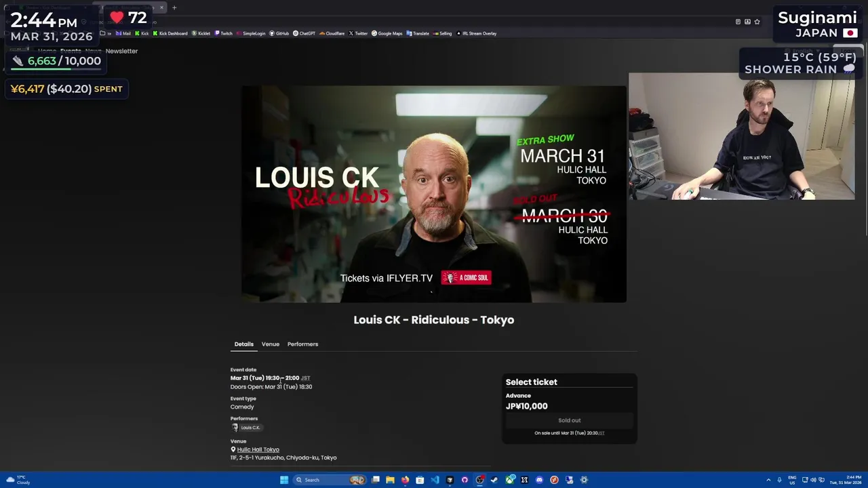Open the GitHub bookmark

[279, 33]
